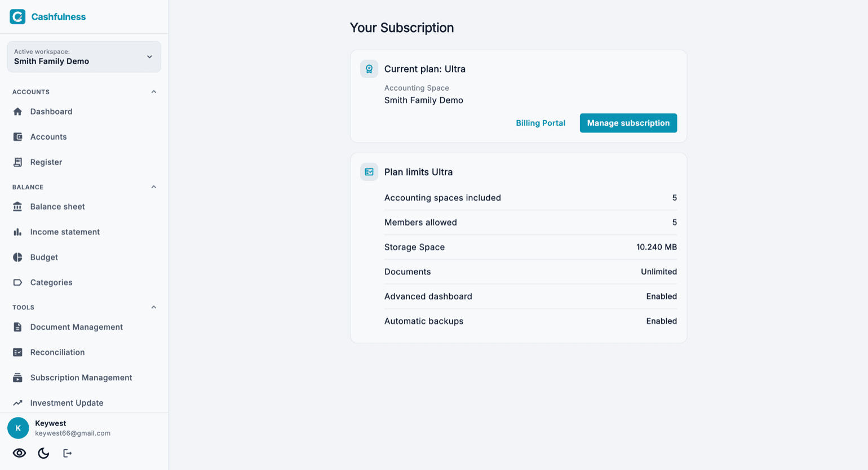
Task: Click the Document Management file icon
Action: pos(17,327)
